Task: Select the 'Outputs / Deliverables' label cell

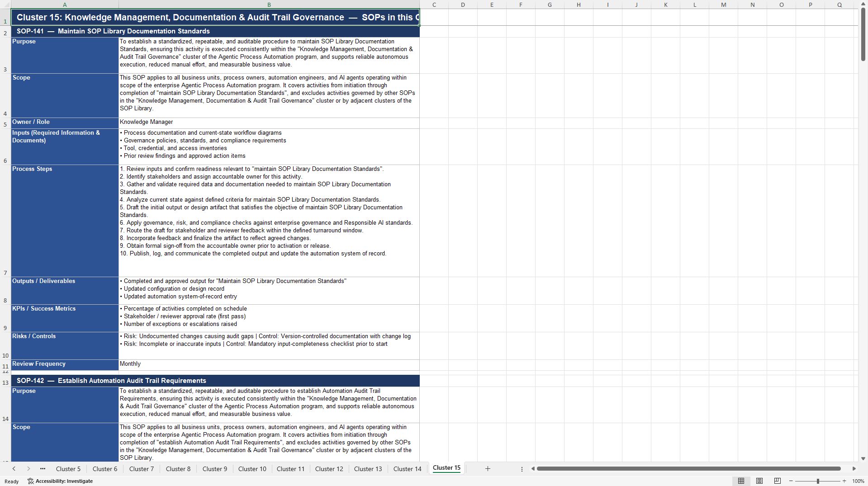Action: [65, 290]
